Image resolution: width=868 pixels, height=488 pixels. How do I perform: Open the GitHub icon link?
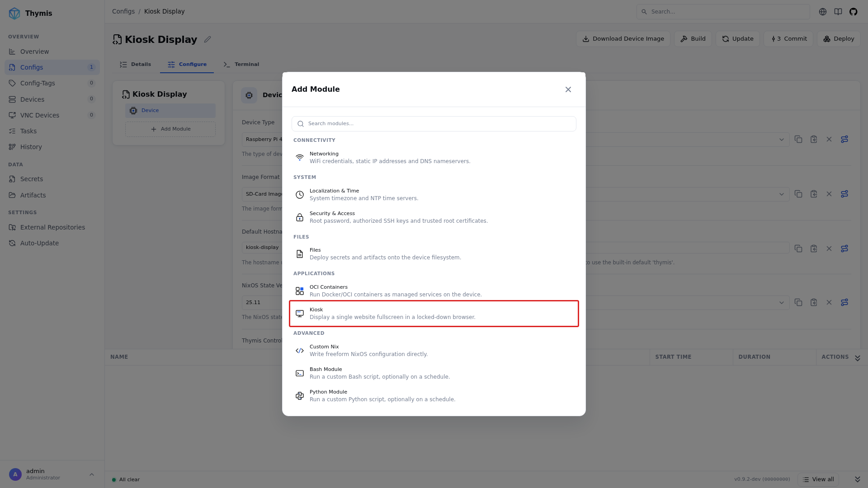(854, 12)
